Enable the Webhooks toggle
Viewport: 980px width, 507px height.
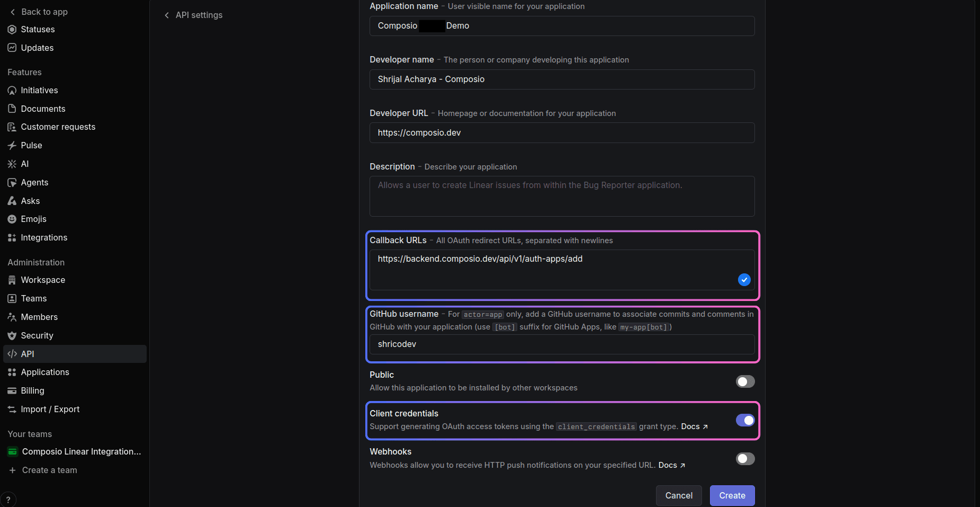coord(745,459)
